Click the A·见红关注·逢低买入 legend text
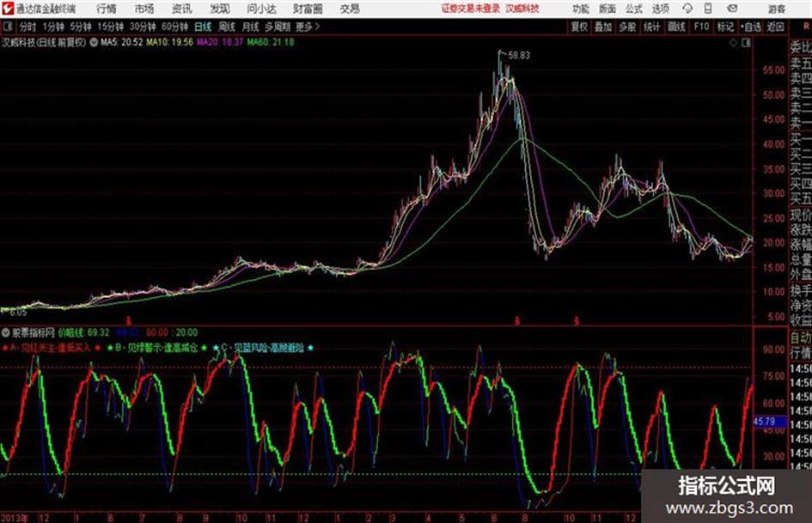This screenshot has height=523, width=812. click(x=51, y=348)
